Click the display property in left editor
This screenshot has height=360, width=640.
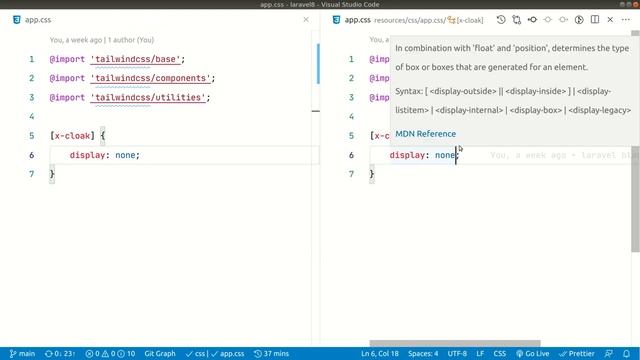[87, 155]
